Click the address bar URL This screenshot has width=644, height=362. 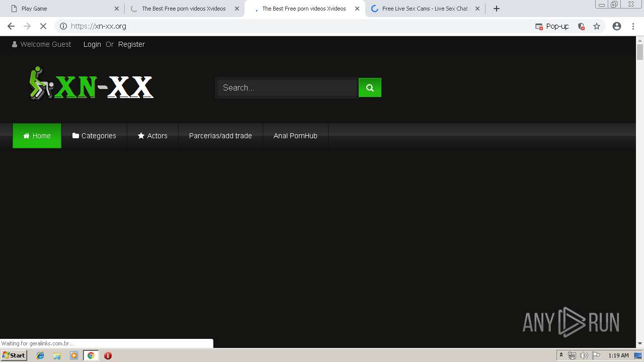click(x=99, y=26)
